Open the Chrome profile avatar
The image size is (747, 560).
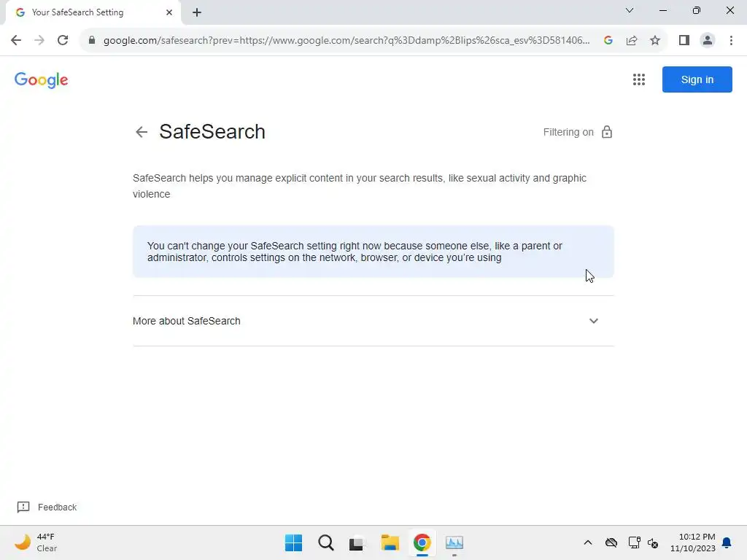tap(708, 40)
